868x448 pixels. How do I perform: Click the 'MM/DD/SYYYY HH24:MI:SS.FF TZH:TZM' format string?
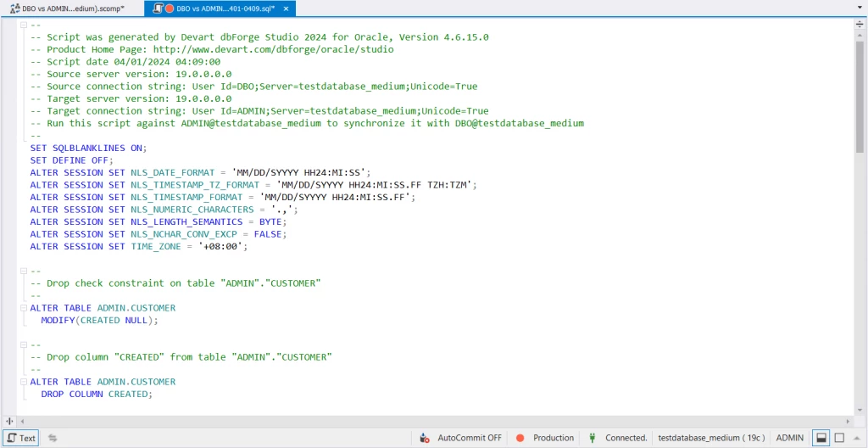(374, 185)
